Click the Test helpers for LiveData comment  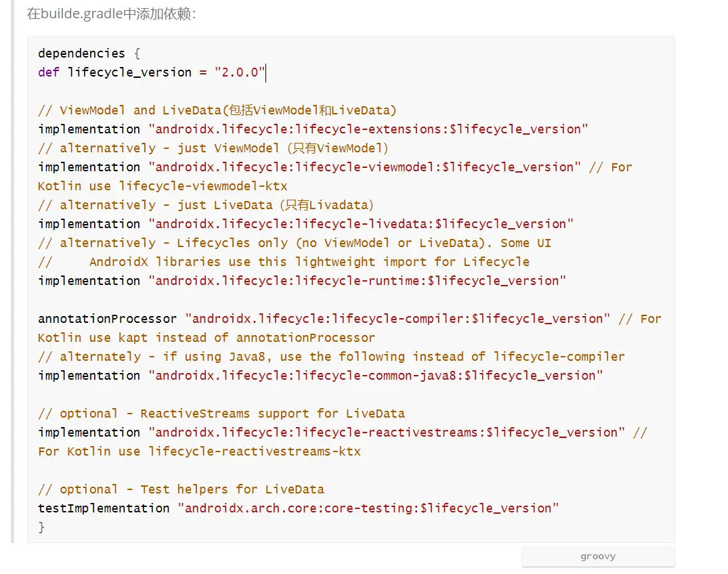[x=181, y=489]
